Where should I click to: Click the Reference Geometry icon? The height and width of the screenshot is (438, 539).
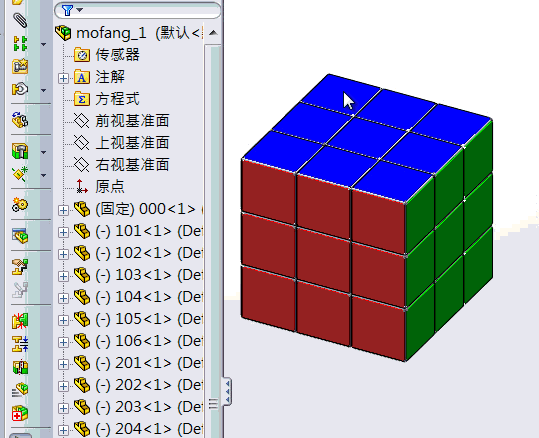coord(20,174)
